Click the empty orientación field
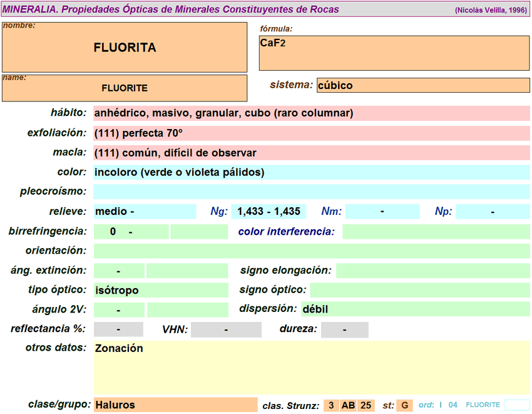The image size is (532, 414). [311, 251]
